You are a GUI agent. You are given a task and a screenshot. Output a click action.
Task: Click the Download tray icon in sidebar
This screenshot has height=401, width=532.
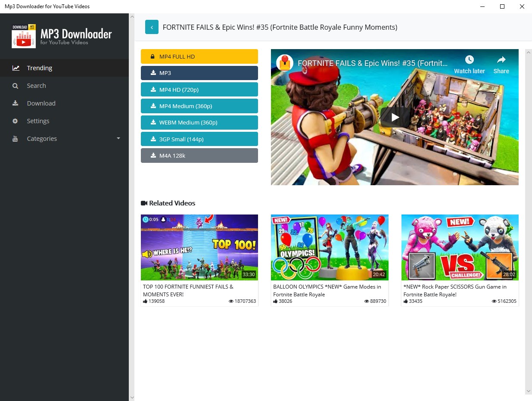16,103
